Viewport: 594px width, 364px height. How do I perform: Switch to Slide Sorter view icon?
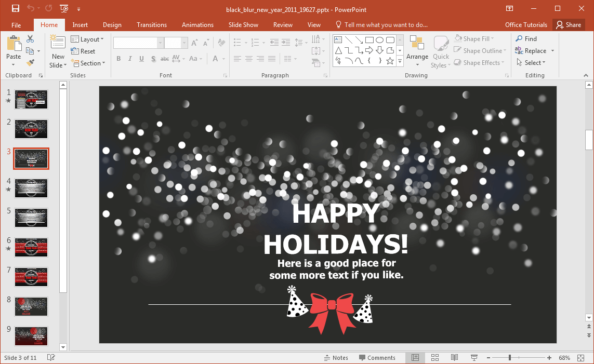click(x=435, y=358)
